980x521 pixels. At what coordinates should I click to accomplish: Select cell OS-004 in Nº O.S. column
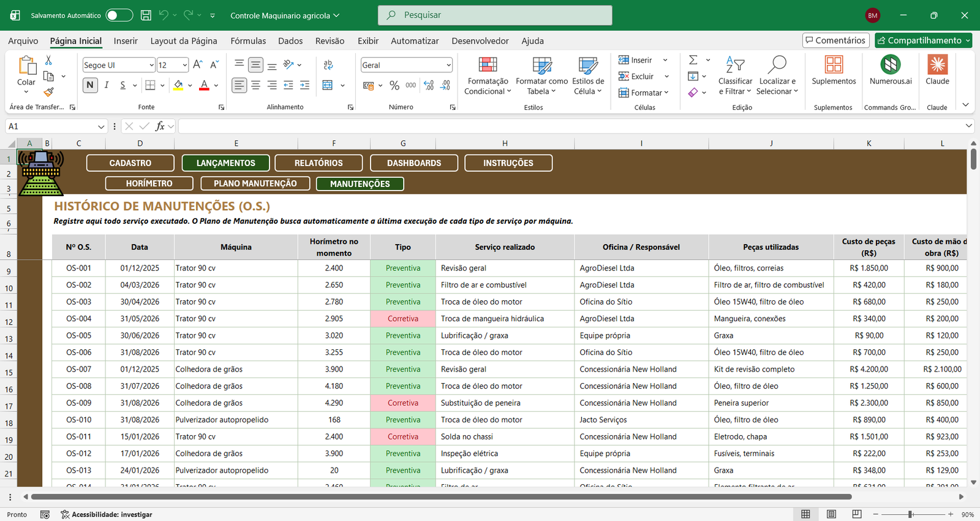pyautogui.click(x=79, y=319)
